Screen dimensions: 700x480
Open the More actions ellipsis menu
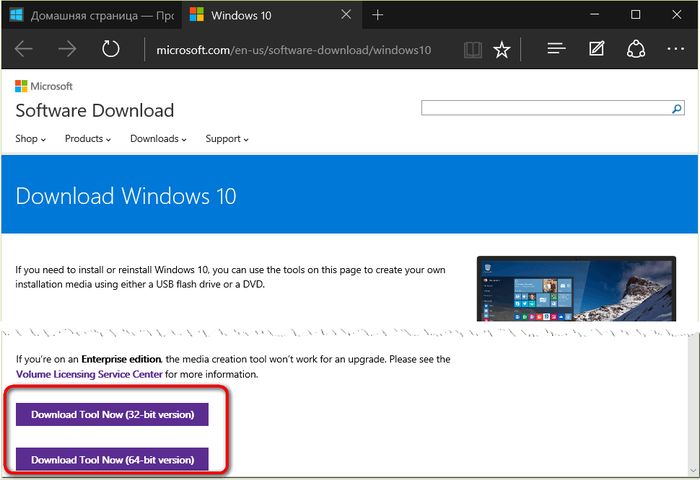pyautogui.click(x=675, y=49)
